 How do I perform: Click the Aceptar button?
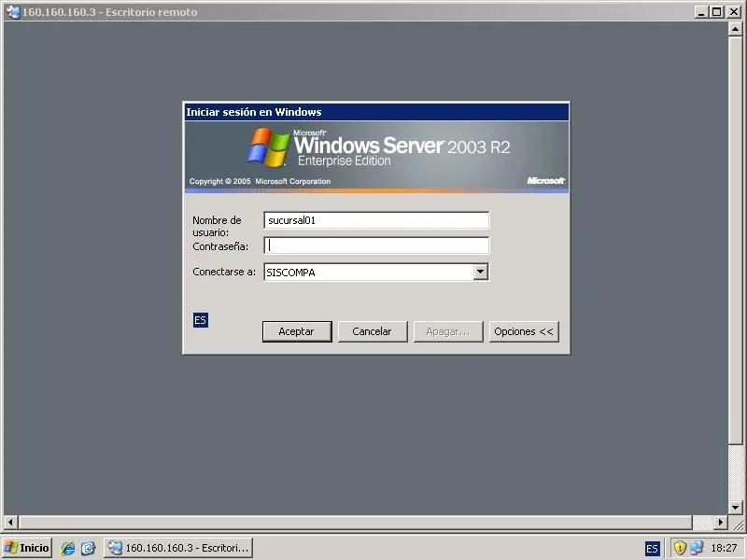297,331
